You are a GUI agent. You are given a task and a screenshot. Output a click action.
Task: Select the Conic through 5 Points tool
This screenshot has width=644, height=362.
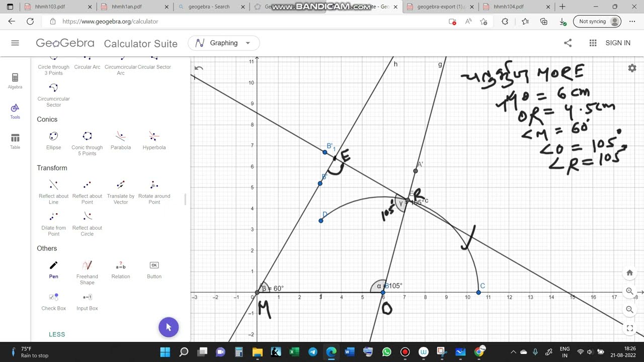coord(87,143)
